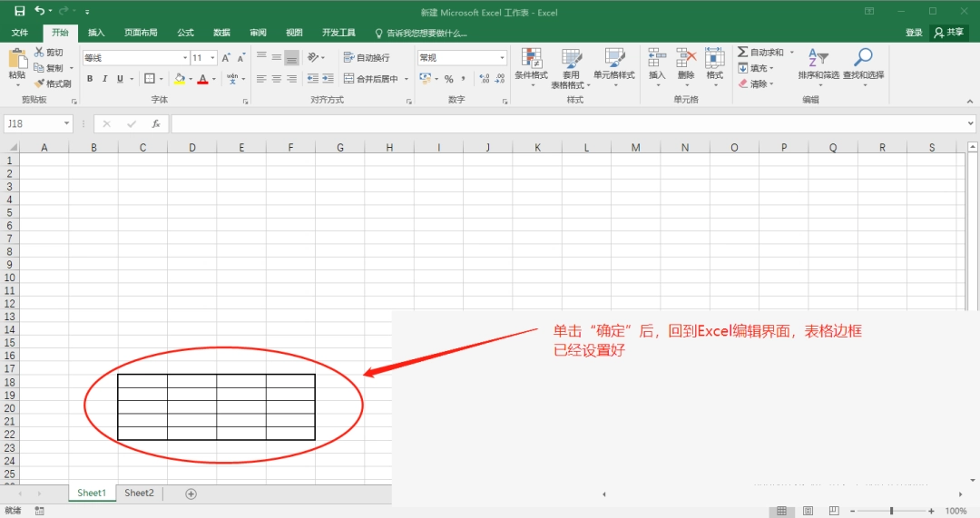Collapse the ribbon with the arrow
Viewport: 980px width, 518px height.
(x=969, y=101)
